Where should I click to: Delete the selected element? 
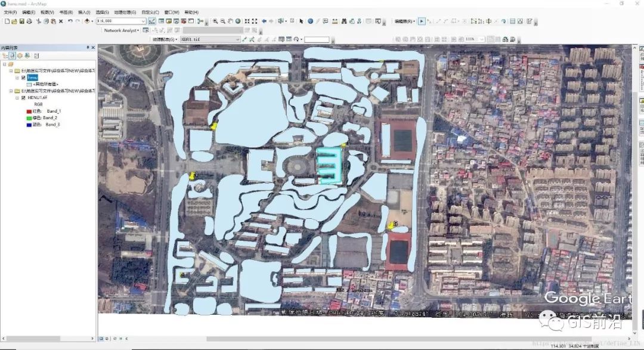tap(61, 21)
